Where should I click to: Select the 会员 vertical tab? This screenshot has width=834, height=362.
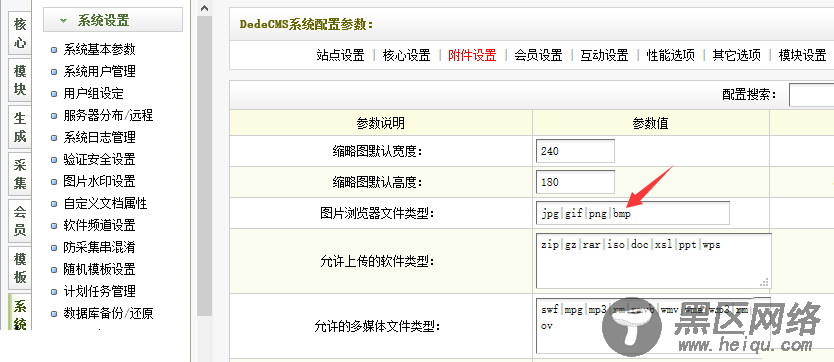tap(20, 221)
